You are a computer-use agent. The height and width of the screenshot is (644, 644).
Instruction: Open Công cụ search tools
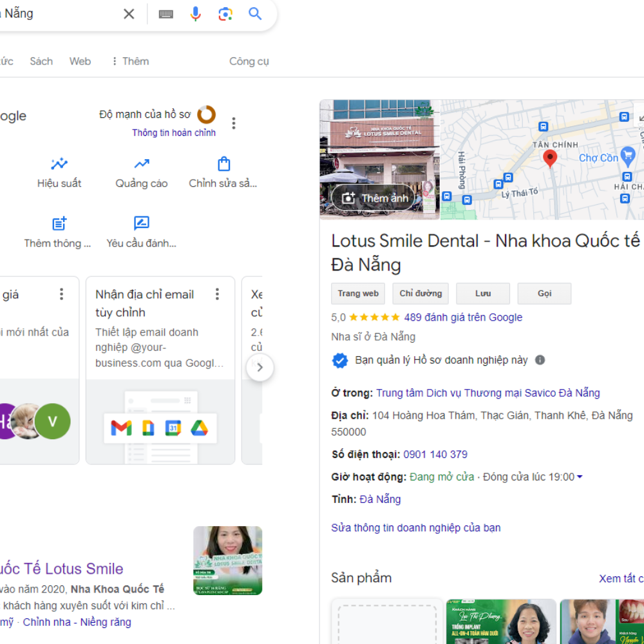249,61
